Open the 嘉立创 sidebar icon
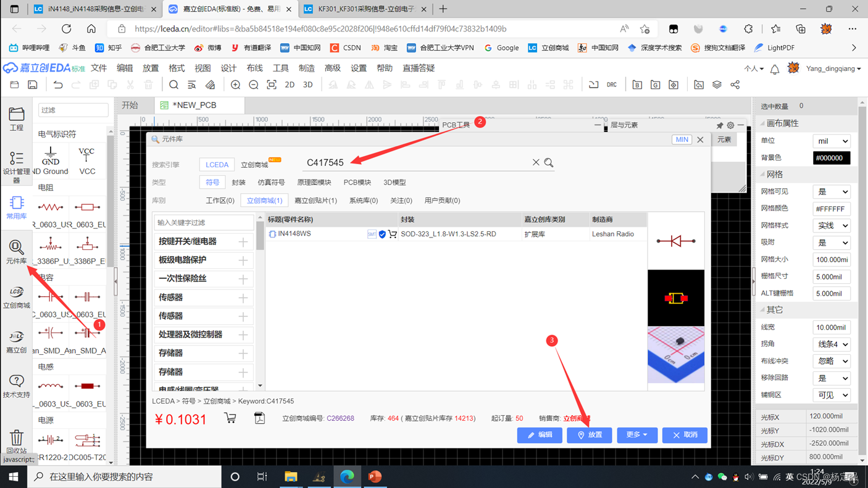Image resolution: width=868 pixels, height=488 pixels. tap(17, 342)
